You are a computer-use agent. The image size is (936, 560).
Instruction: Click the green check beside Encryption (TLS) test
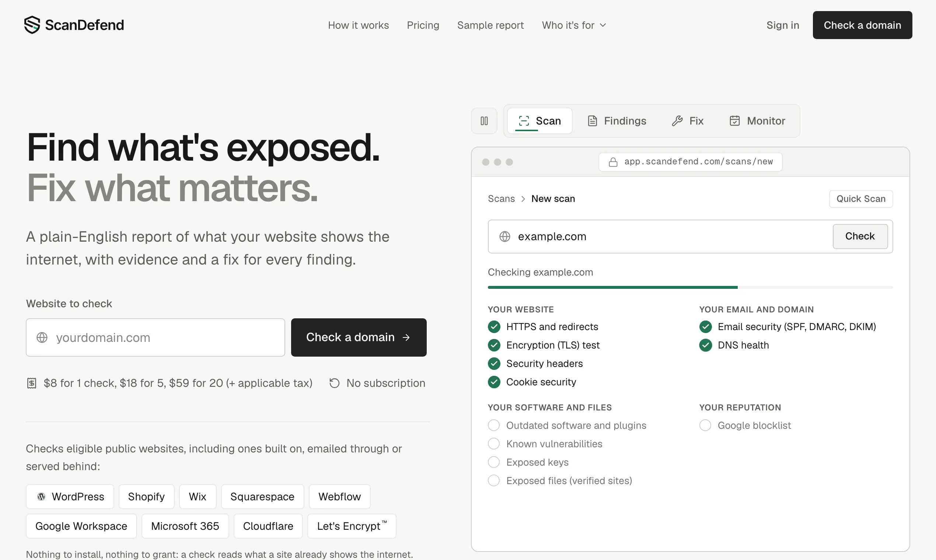(494, 345)
